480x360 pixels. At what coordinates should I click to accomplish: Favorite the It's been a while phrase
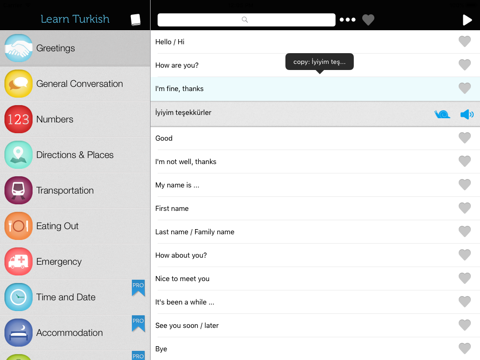click(465, 302)
